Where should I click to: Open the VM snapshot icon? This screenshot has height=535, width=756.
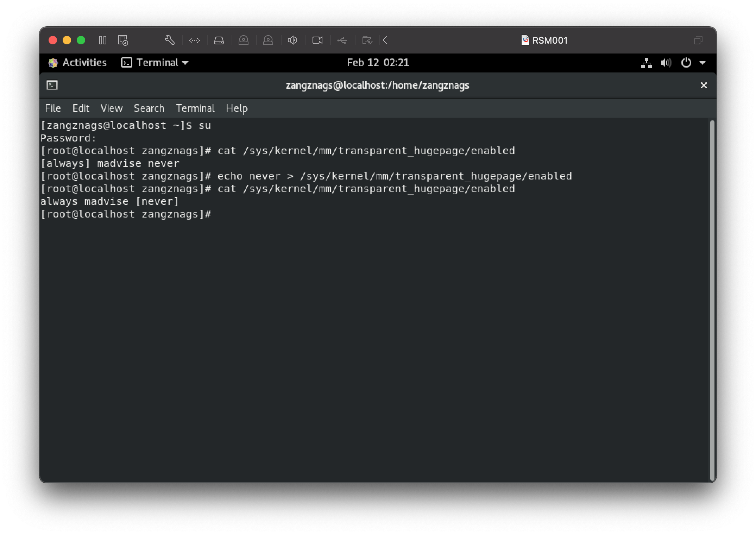[123, 40]
